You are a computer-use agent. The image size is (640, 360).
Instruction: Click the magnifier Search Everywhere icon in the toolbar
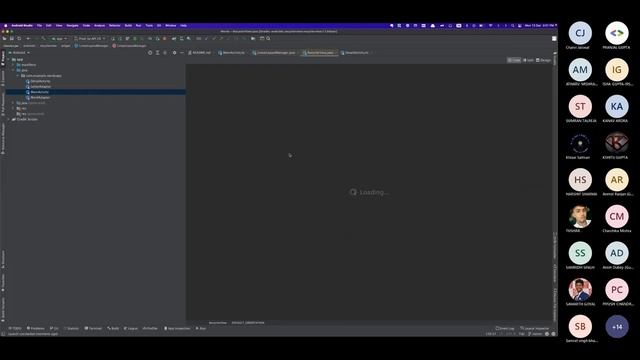point(268,38)
